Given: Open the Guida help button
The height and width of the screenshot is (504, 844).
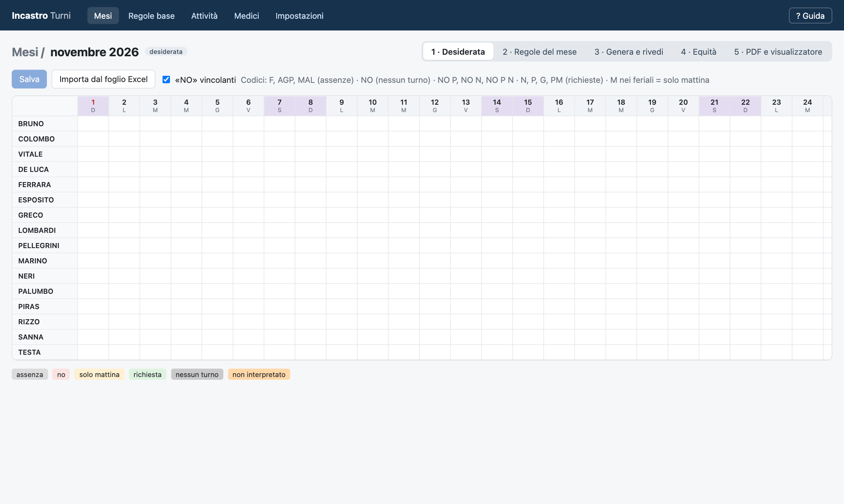Looking at the screenshot, I should tap(810, 16).
